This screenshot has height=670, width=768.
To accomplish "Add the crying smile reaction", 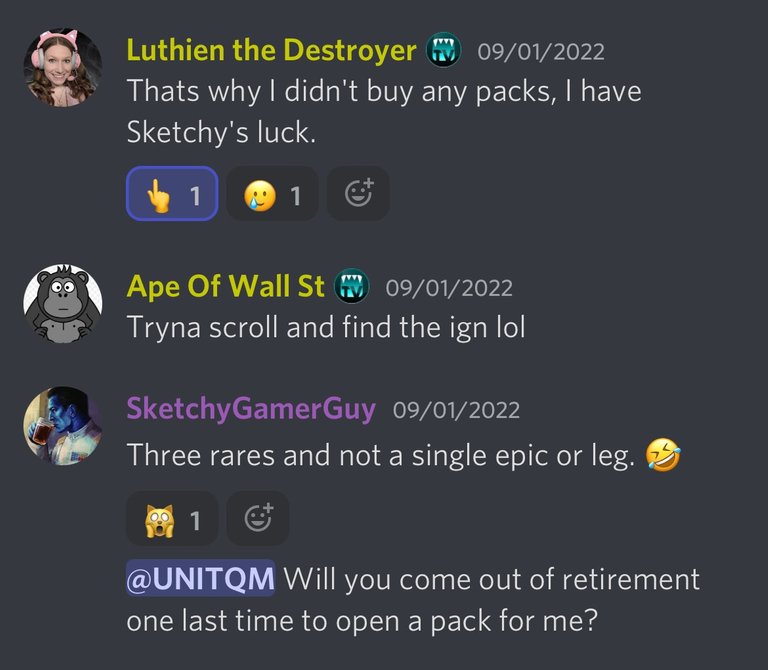I will pyautogui.click(x=272, y=193).
